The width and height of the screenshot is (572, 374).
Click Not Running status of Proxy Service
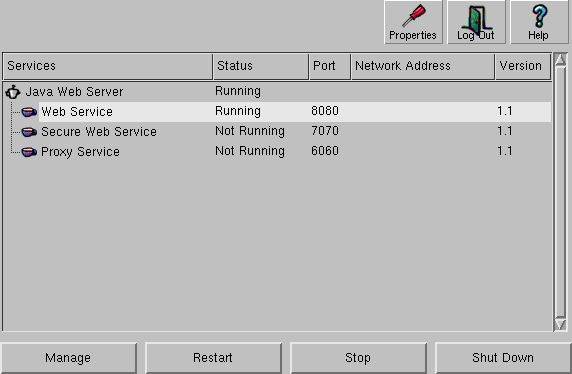250,151
